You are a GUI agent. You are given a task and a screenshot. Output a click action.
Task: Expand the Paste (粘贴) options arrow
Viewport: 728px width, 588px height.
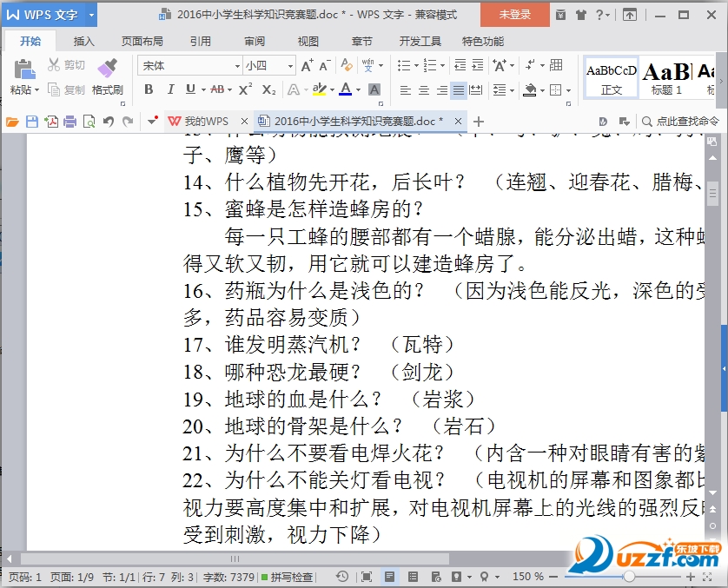pyautogui.click(x=36, y=89)
